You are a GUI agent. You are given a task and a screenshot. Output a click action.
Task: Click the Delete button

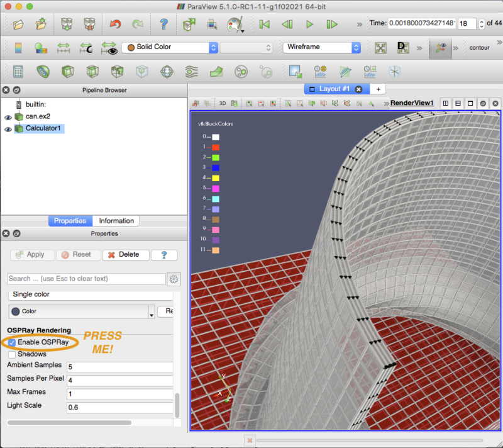[x=125, y=255]
